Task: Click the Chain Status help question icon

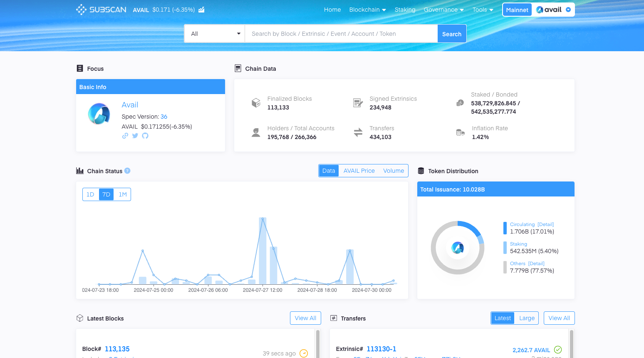Action: [127, 171]
